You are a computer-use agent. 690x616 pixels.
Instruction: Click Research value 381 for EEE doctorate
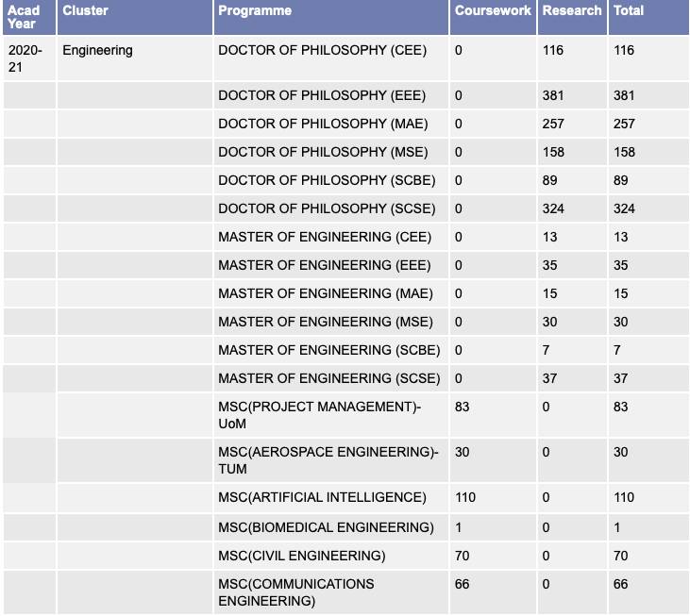[x=553, y=95]
